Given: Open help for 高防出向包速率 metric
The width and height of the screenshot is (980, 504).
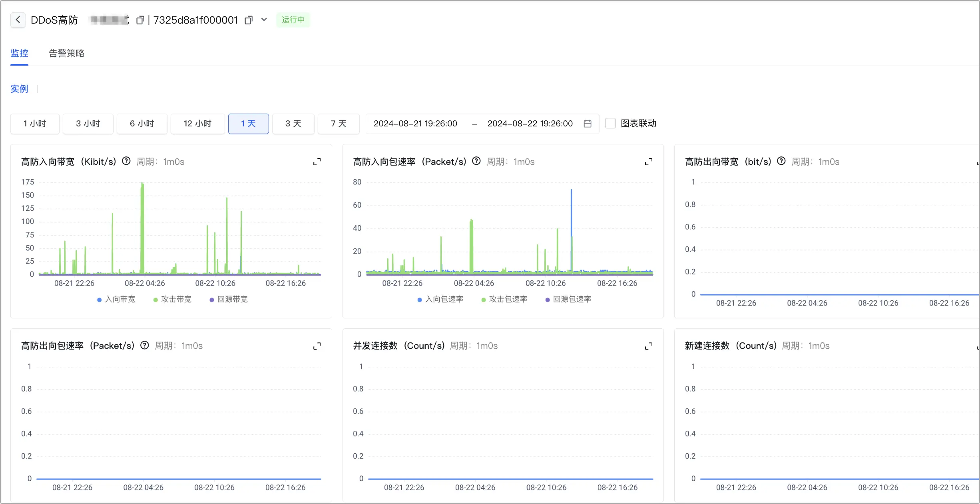Looking at the screenshot, I should pyautogui.click(x=145, y=345).
